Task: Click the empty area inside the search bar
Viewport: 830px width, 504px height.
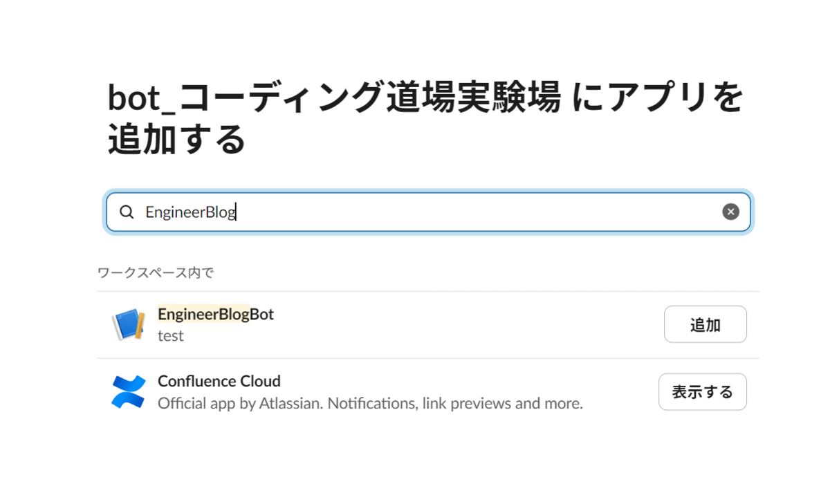Action: point(477,212)
